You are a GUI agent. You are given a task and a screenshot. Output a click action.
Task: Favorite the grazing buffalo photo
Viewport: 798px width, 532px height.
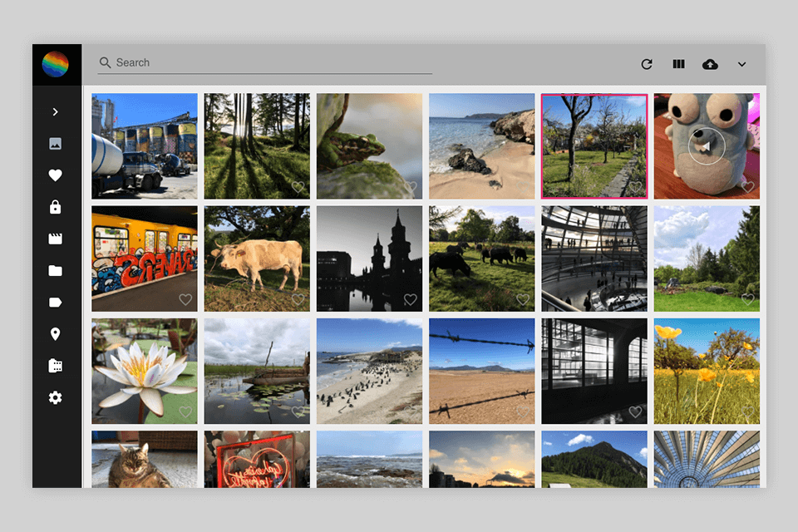coord(523,299)
